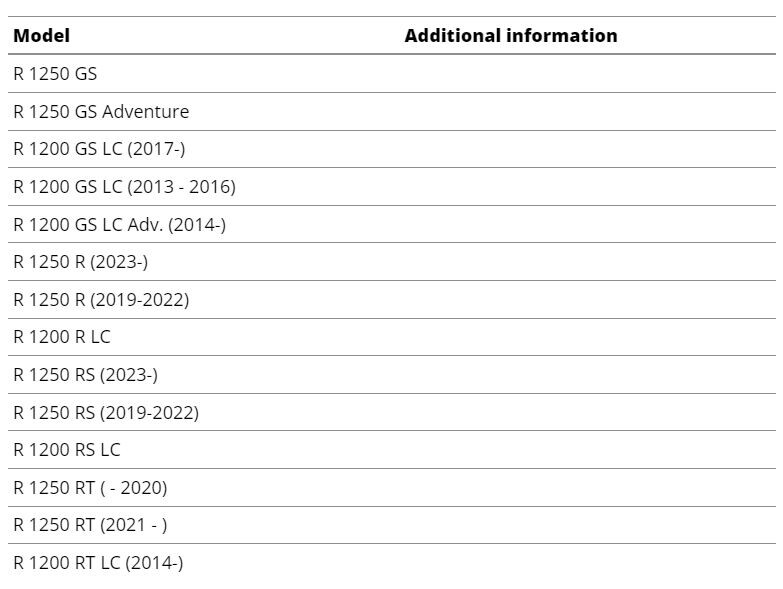Click the R 1250 RS (2023-) model
Image resolution: width=783 pixels, height=589 pixels.
tap(85, 374)
